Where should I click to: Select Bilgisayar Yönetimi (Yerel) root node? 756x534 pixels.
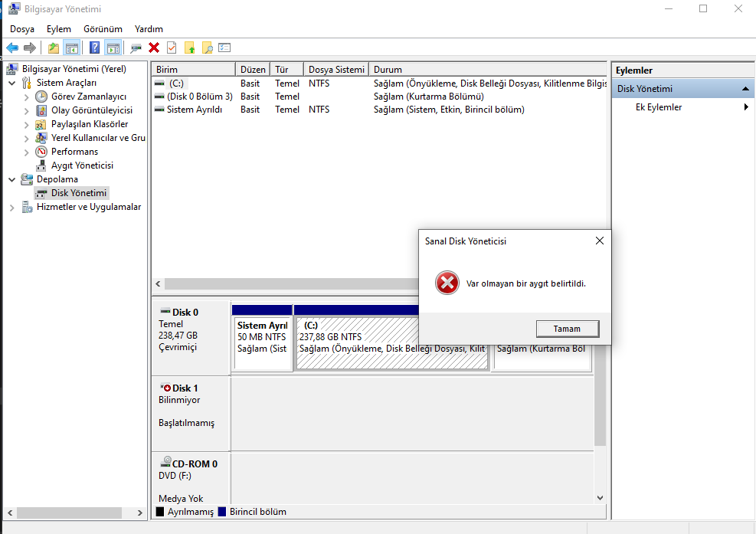point(74,69)
